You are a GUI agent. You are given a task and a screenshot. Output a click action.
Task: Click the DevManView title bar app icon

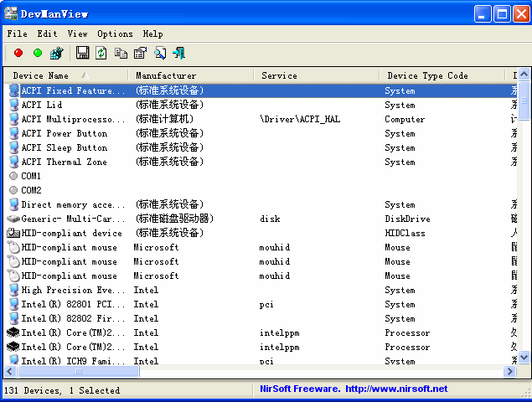11,13
